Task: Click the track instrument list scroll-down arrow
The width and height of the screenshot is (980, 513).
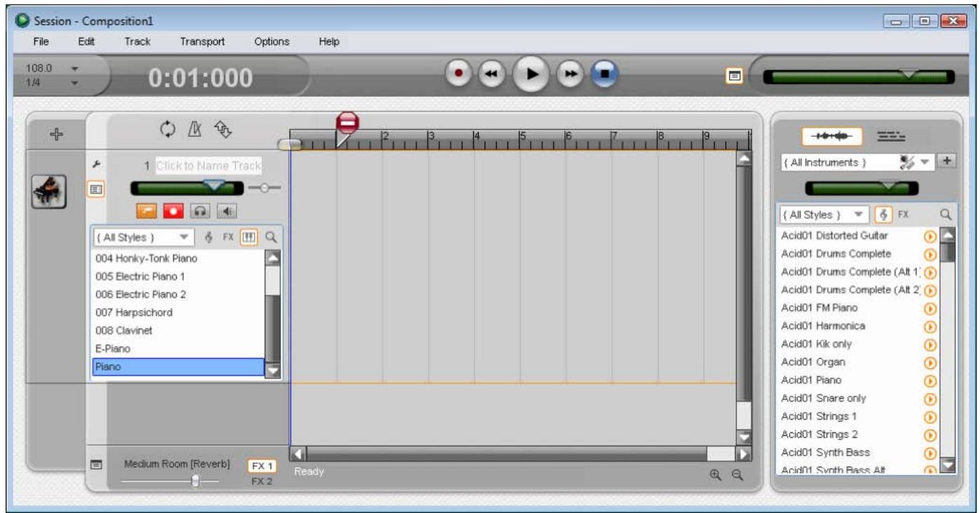Action: pos(272,371)
